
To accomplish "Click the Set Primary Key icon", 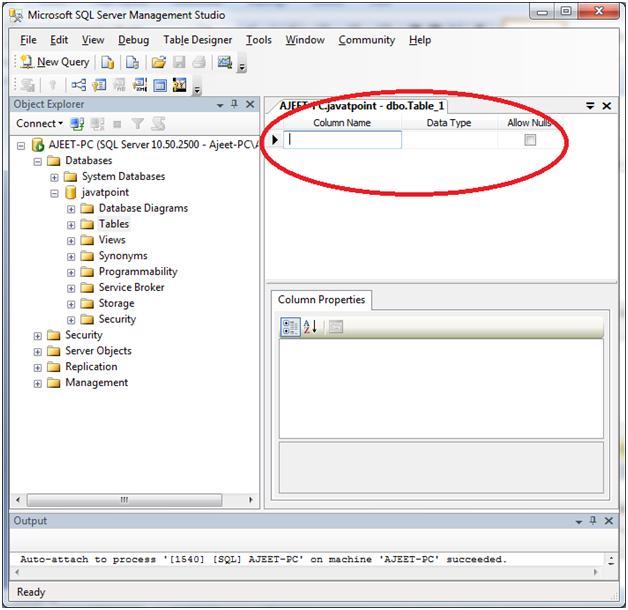I will tap(52, 85).
